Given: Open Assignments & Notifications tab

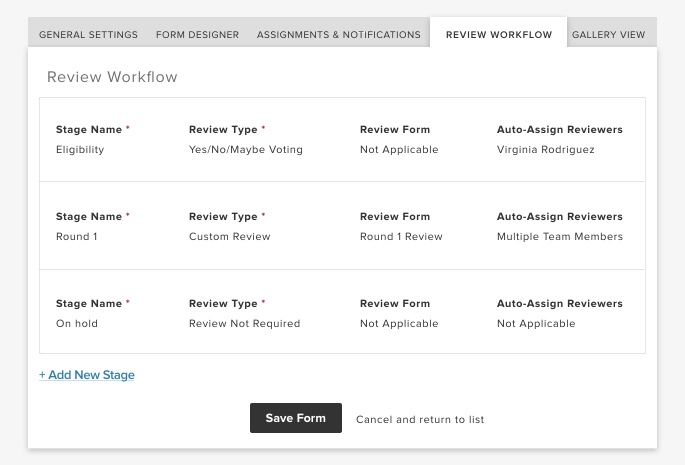Looking at the screenshot, I should (339, 35).
